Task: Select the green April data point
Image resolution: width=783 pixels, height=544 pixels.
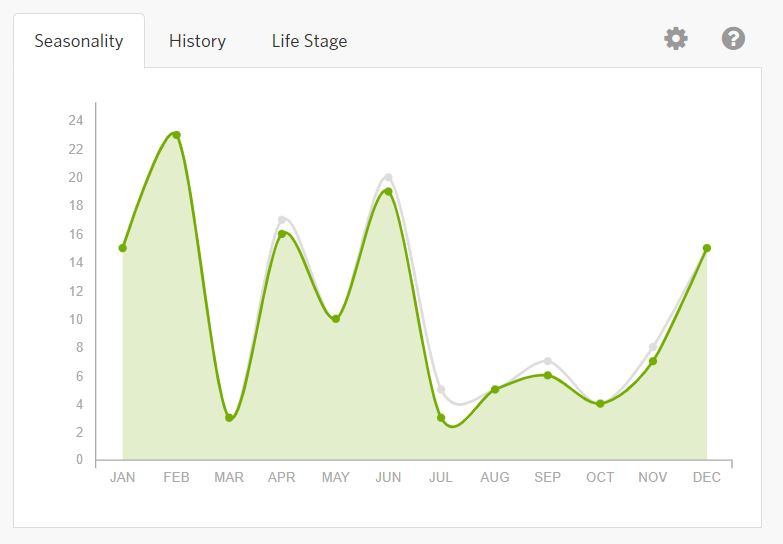Action: pyautogui.click(x=282, y=234)
